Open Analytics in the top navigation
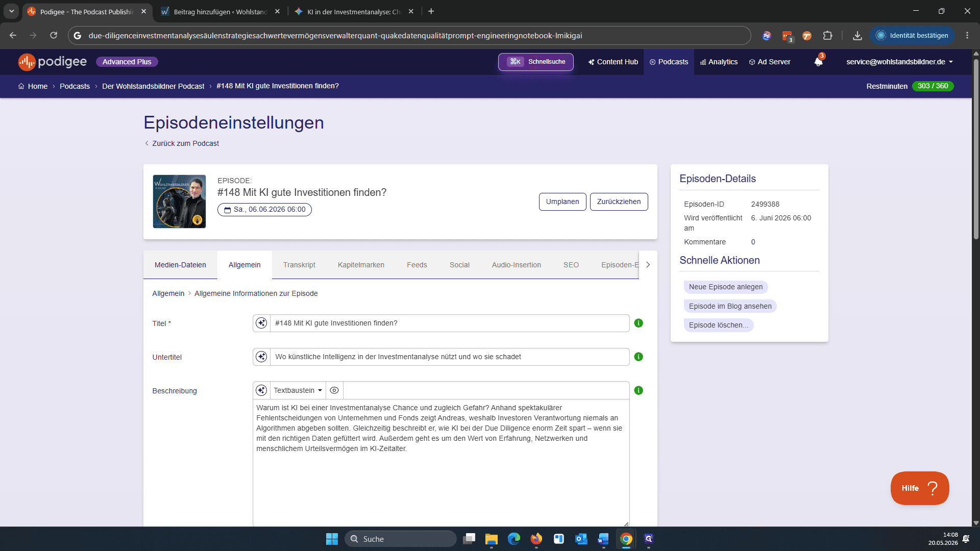Viewport: 980px width, 551px height. point(719,62)
